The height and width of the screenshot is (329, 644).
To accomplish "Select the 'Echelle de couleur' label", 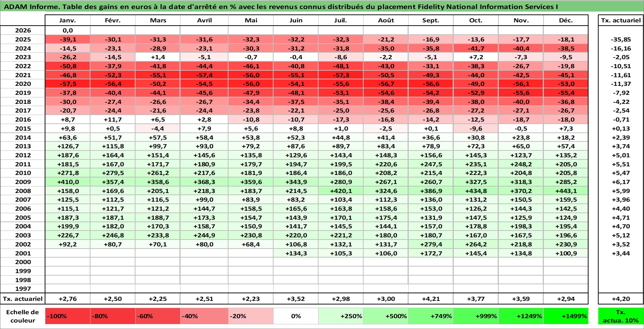I will tap(23, 316).
